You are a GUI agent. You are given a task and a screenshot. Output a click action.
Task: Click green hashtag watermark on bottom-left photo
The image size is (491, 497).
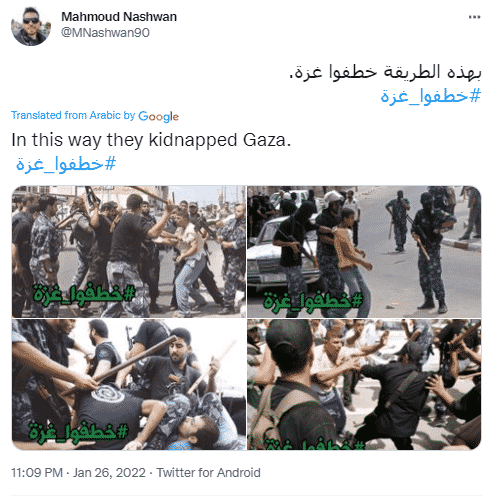(x=79, y=432)
